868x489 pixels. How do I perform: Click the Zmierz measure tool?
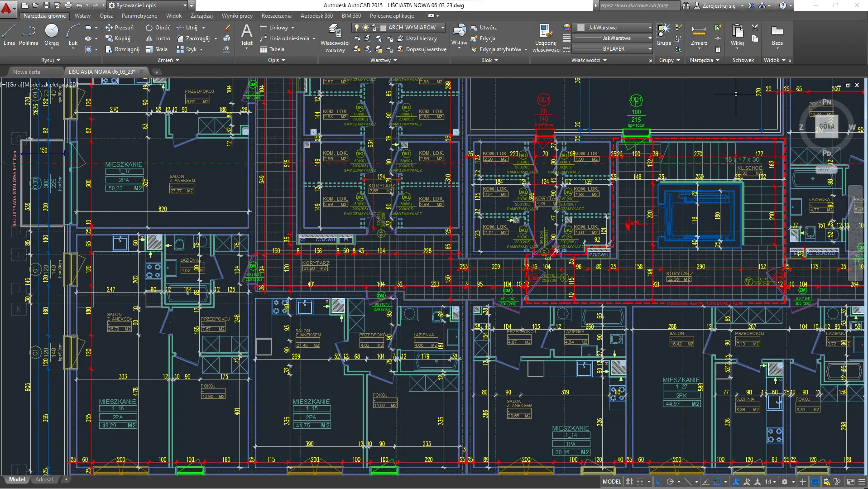click(x=699, y=35)
